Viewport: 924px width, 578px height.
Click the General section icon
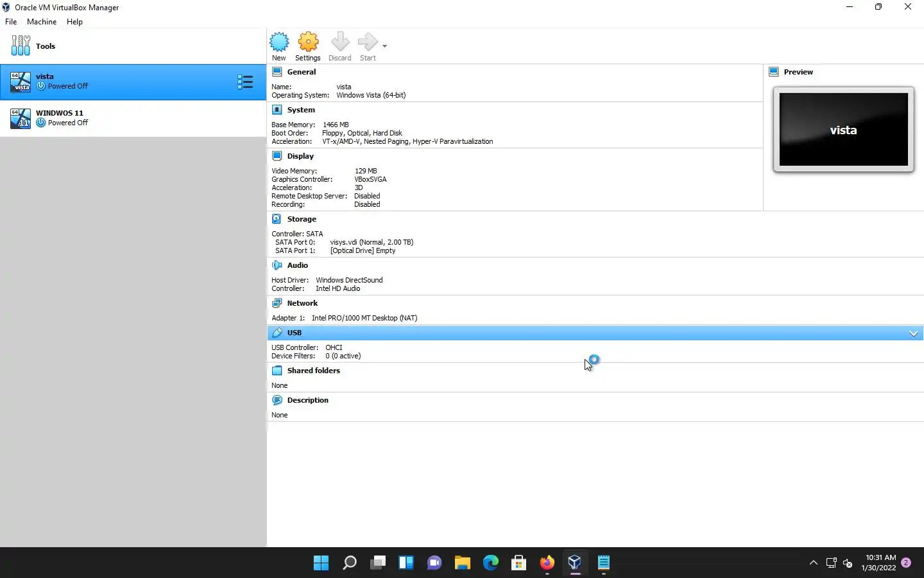point(277,72)
